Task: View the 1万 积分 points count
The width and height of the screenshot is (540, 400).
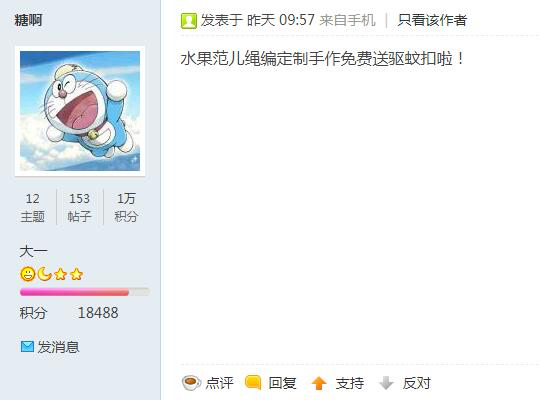Action: point(126,207)
